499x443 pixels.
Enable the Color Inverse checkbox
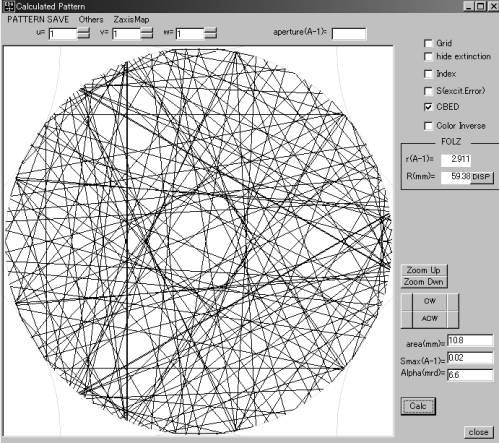coord(428,126)
